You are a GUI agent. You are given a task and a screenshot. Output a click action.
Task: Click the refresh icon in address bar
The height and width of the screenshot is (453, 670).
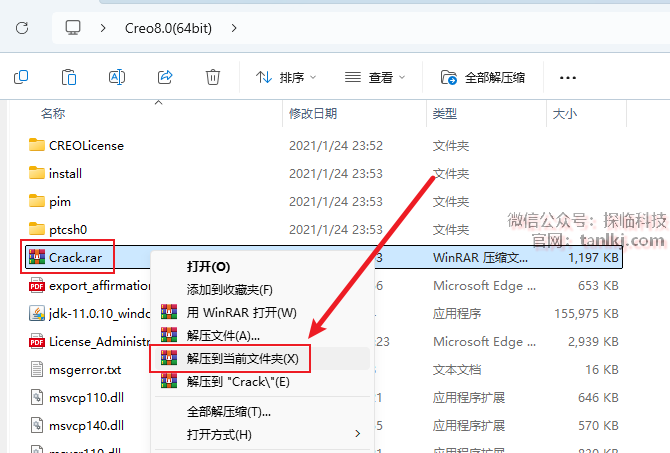(22, 28)
